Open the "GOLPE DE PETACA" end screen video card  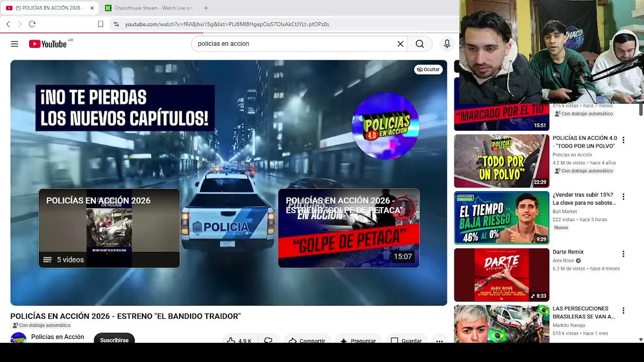349,228
